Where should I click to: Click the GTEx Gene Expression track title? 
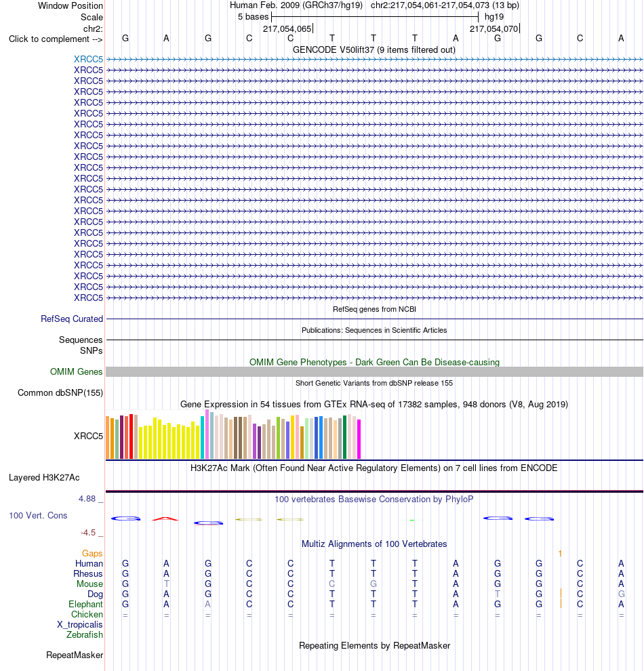[x=374, y=404]
